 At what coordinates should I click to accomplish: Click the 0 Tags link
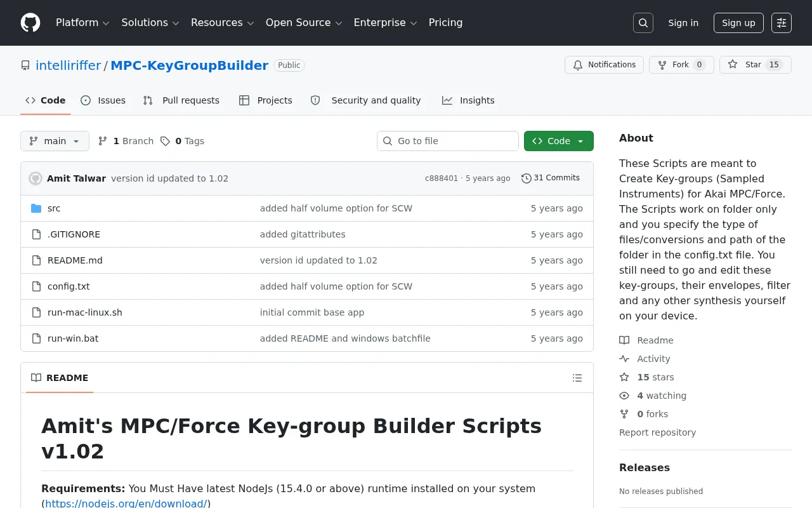pyautogui.click(x=182, y=141)
